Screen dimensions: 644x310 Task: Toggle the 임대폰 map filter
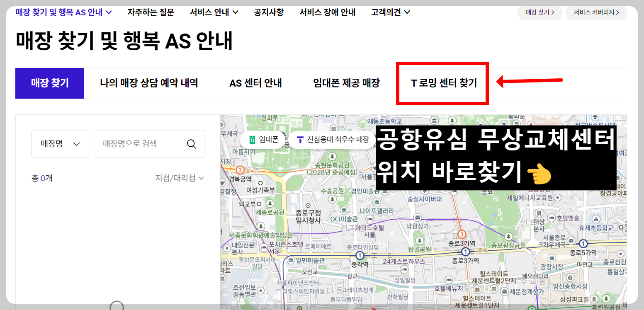263,140
